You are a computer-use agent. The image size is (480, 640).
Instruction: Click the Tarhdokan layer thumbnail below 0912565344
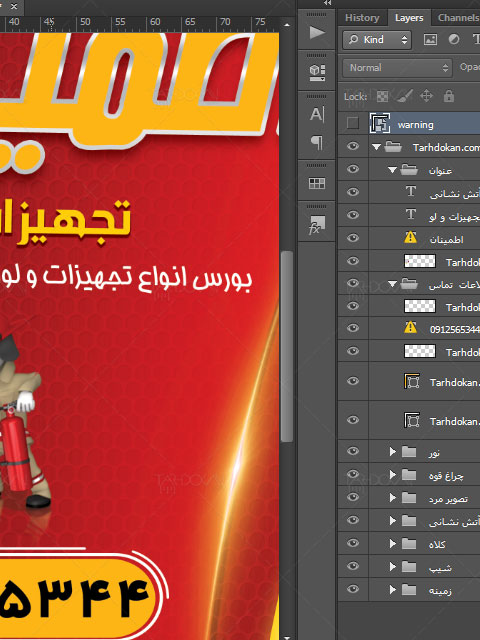pyautogui.click(x=420, y=351)
